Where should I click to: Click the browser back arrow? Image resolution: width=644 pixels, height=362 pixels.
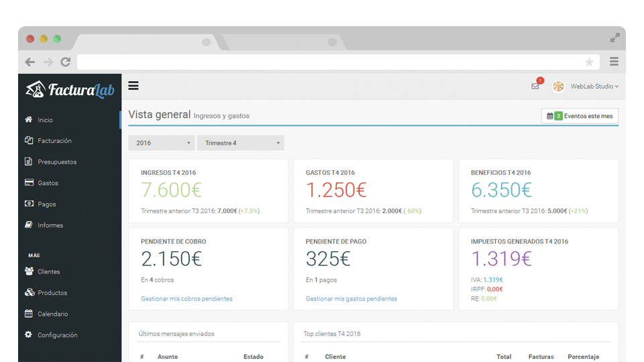click(x=30, y=62)
